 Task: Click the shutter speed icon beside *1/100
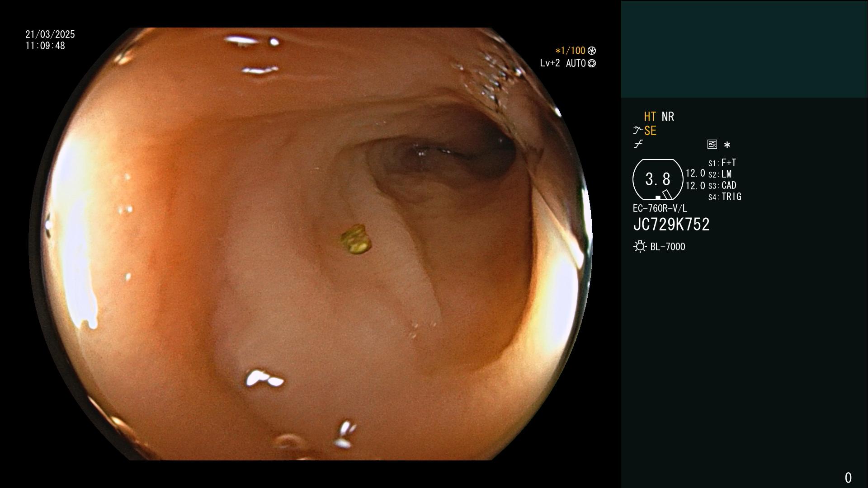(592, 51)
